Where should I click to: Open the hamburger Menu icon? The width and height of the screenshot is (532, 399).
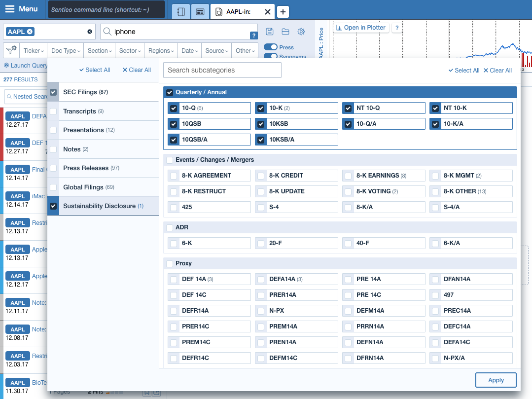point(10,9)
